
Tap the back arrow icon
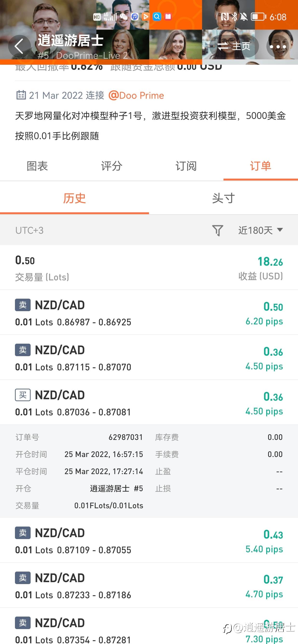coord(19,46)
